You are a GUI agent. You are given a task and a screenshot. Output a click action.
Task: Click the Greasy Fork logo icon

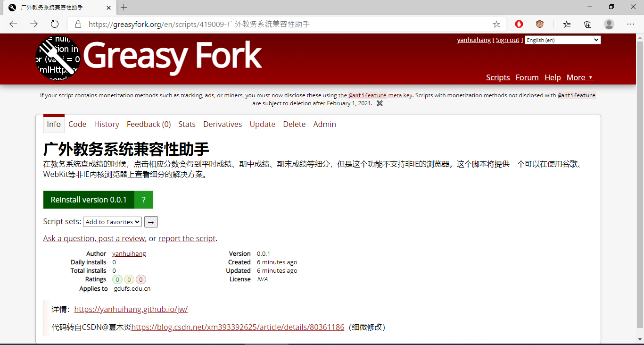pos(58,58)
